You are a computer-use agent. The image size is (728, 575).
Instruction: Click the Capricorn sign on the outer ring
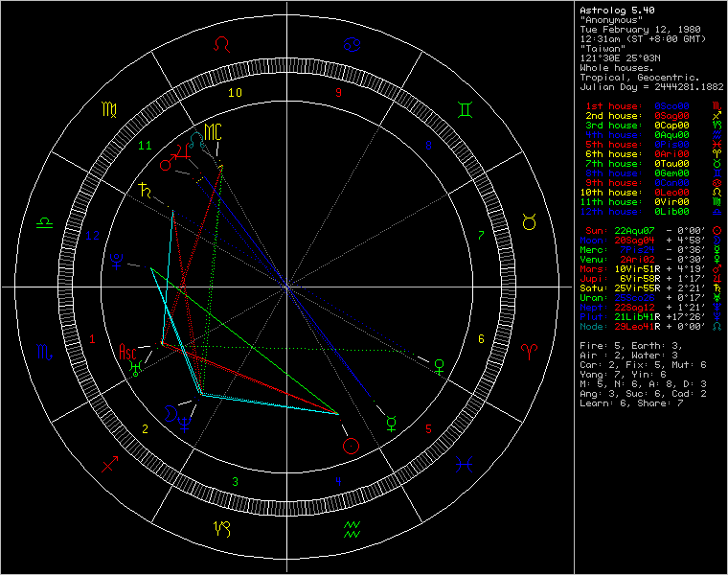tap(222, 528)
